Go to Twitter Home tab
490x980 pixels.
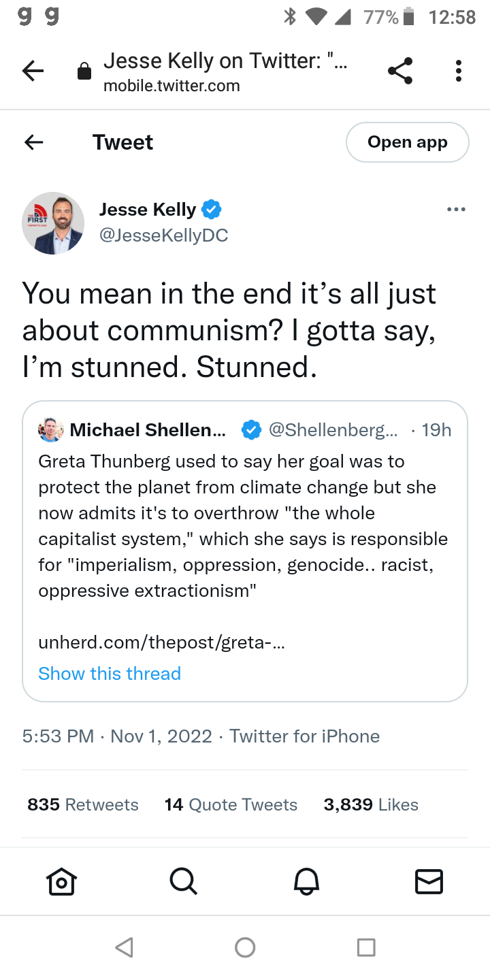[x=61, y=881]
